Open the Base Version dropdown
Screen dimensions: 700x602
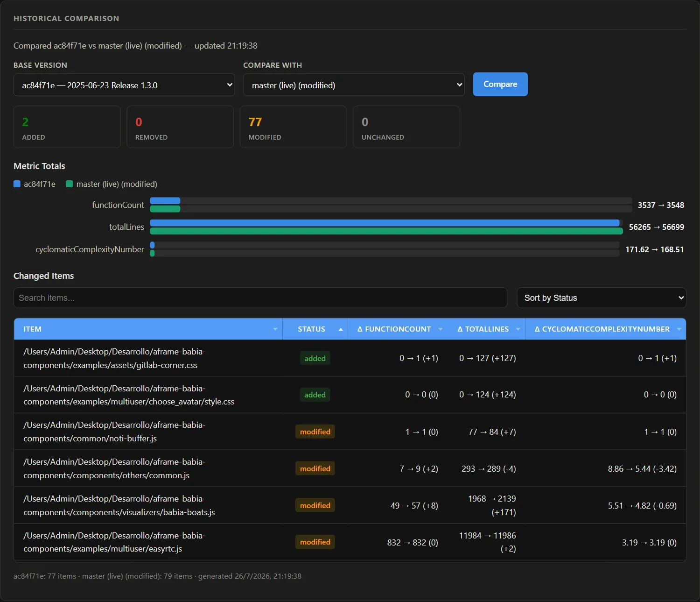(x=124, y=85)
